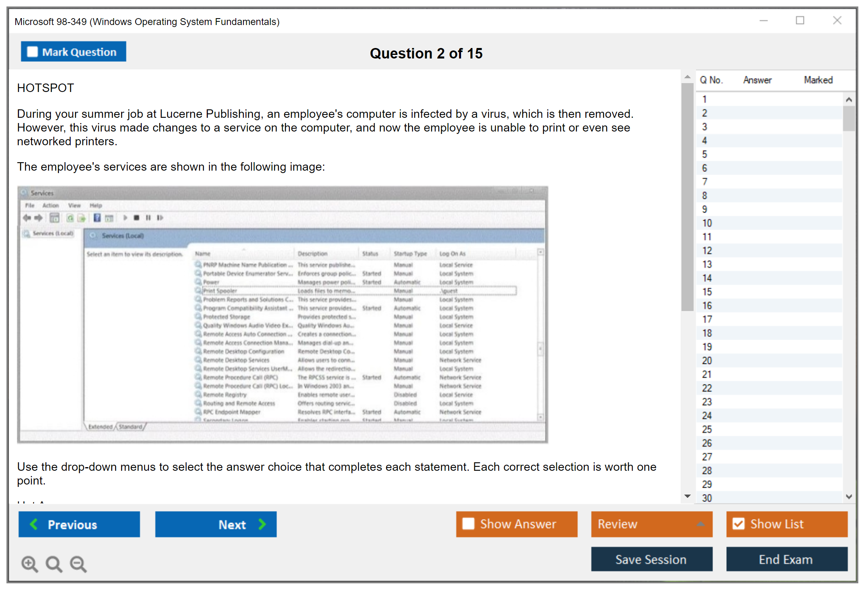Open the Review dropdown menu
Viewport: 868px width, 593px height.
coord(701,524)
